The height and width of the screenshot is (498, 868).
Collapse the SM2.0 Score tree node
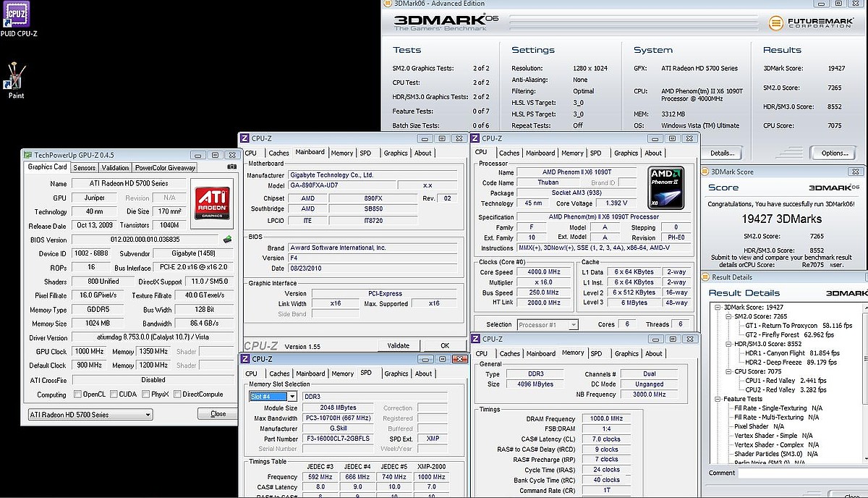(x=728, y=317)
